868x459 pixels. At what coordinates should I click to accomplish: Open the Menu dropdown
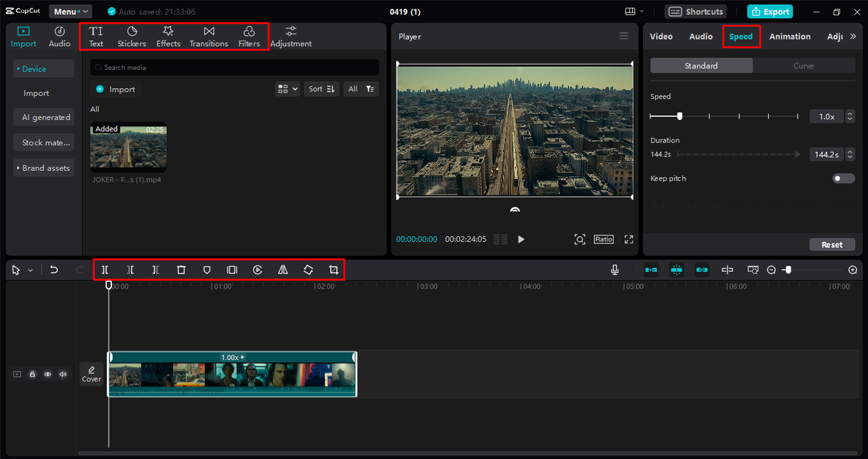pos(71,12)
